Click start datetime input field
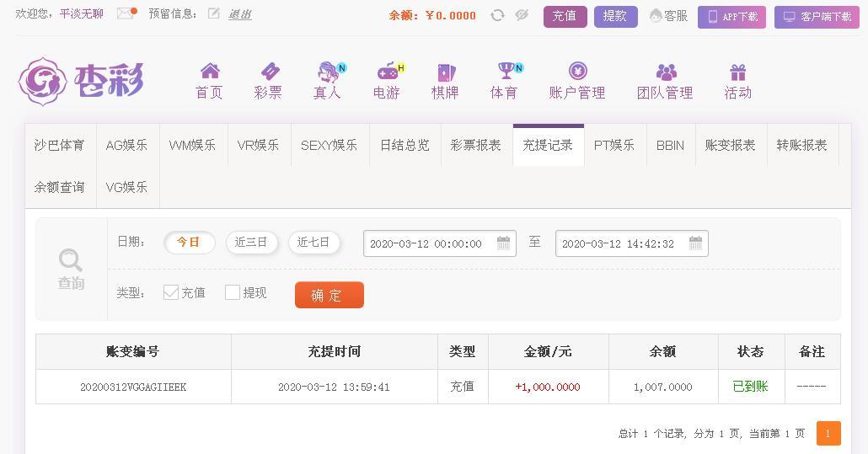 [440, 243]
